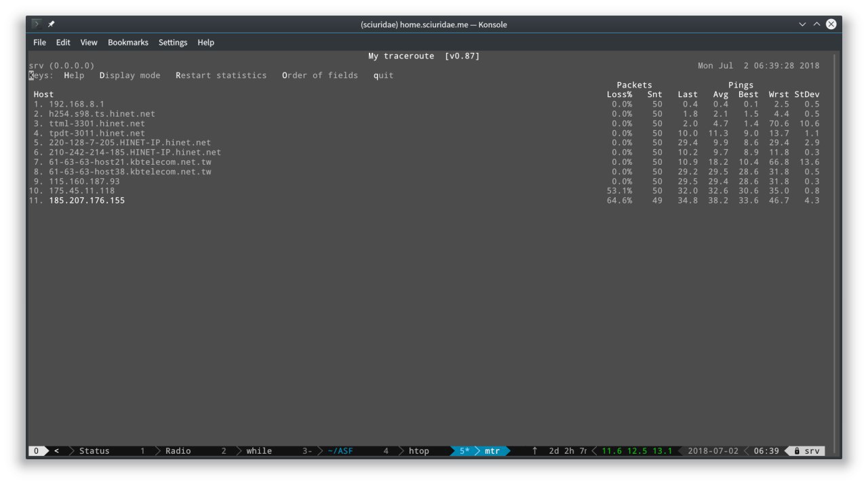
Task: Click the Konsole terminal icon in title bar
Action: click(37, 24)
